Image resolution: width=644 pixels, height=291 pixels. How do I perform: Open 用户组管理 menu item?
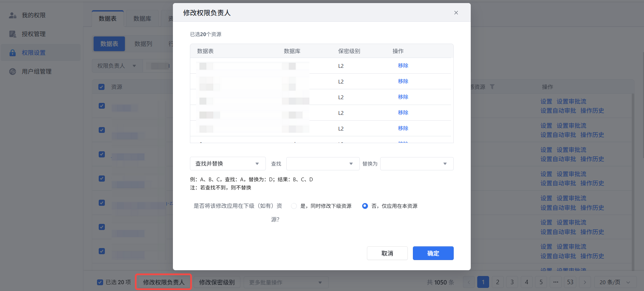click(x=41, y=72)
